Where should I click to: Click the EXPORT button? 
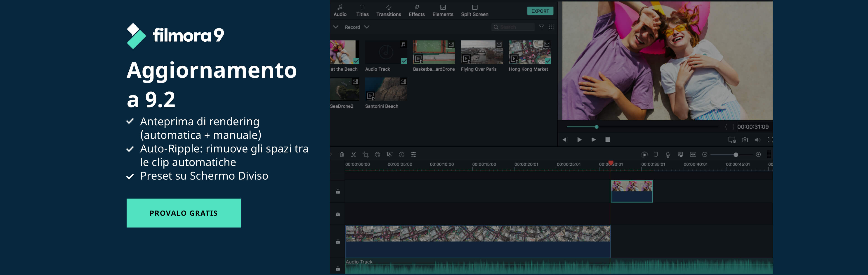(540, 11)
